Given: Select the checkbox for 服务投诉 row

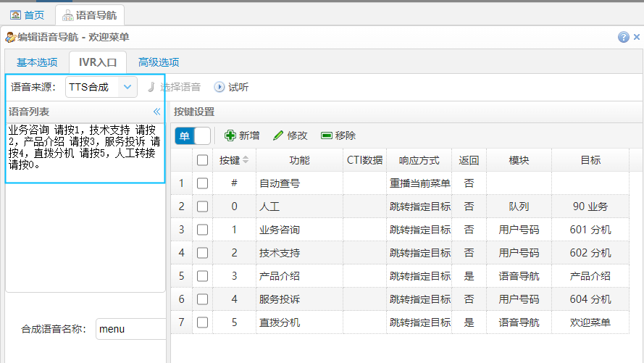Looking at the screenshot, I should tap(203, 299).
